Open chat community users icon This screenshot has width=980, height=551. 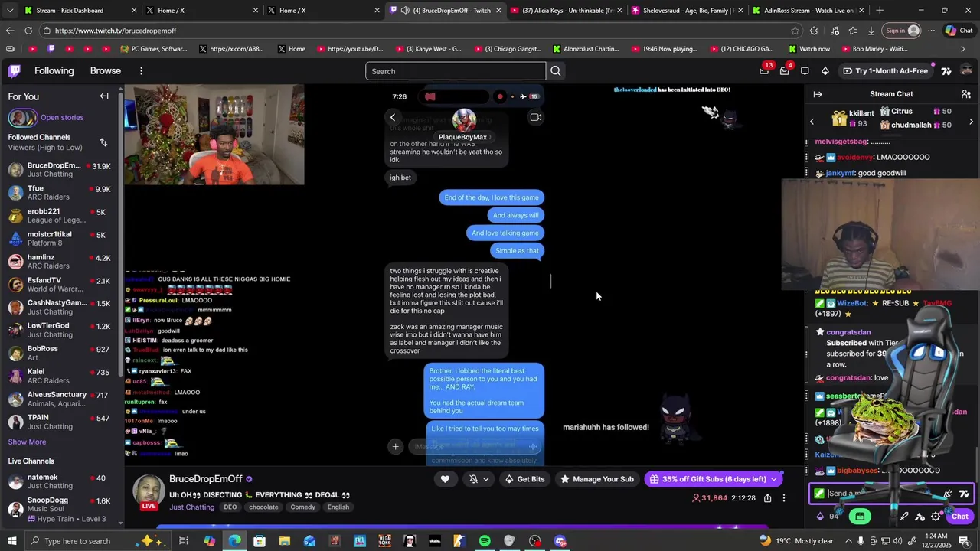click(x=968, y=94)
